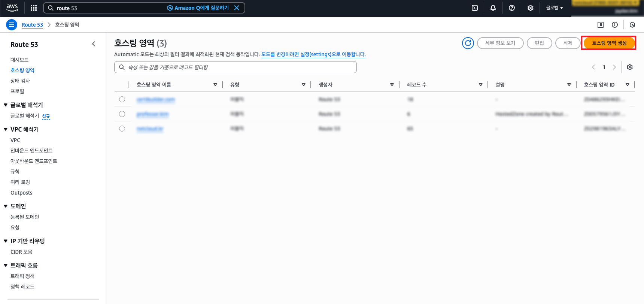This screenshot has width=644, height=304.
Task: Open the third hosted zone name link
Action: (150, 129)
